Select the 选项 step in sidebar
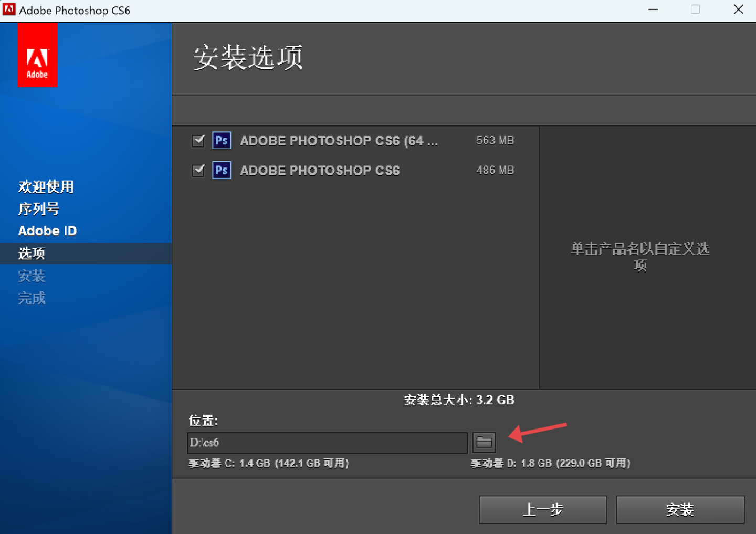The height and width of the screenshot is (534, 756). pos(86,254)
